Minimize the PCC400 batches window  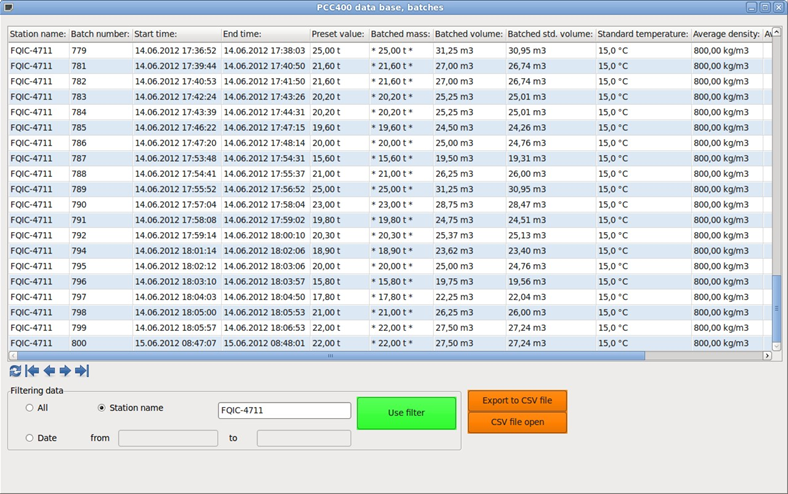tap(752, 7)
